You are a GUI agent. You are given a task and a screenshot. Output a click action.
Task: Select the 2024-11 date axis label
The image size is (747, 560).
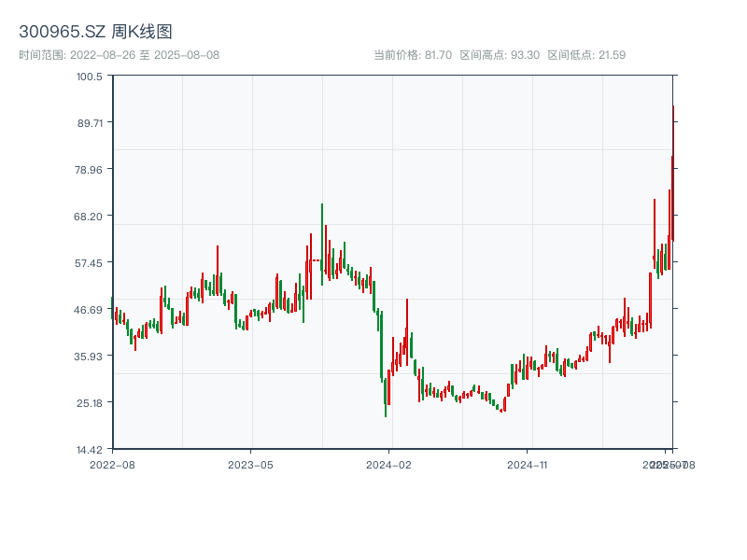coord(528,464)
